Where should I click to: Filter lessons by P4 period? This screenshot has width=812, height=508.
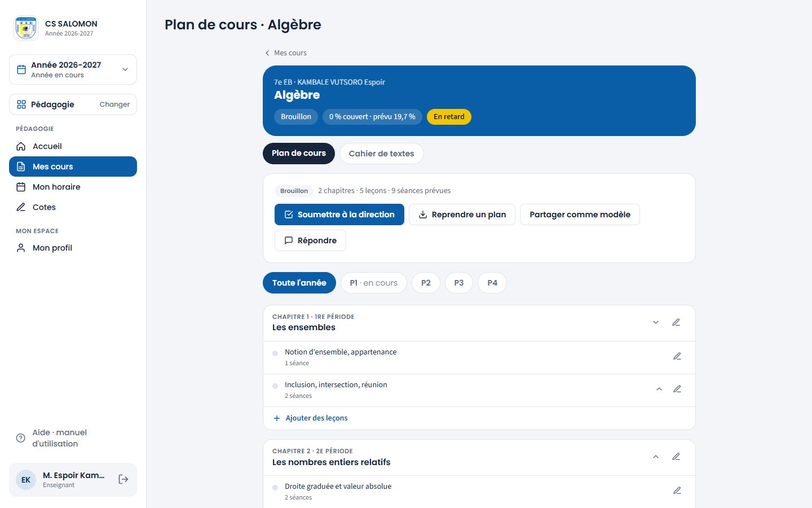492,283
